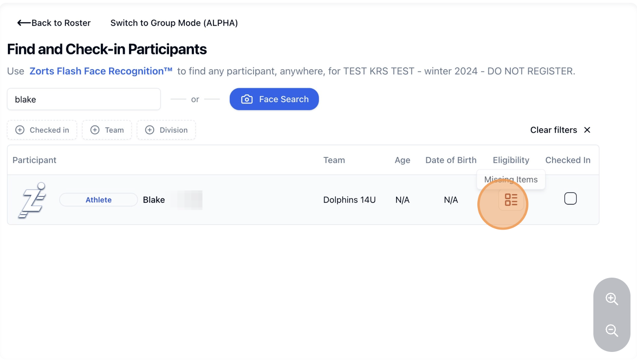Click the participant name Blake
This screenshot has width=637, height=364.
point(154,200)
